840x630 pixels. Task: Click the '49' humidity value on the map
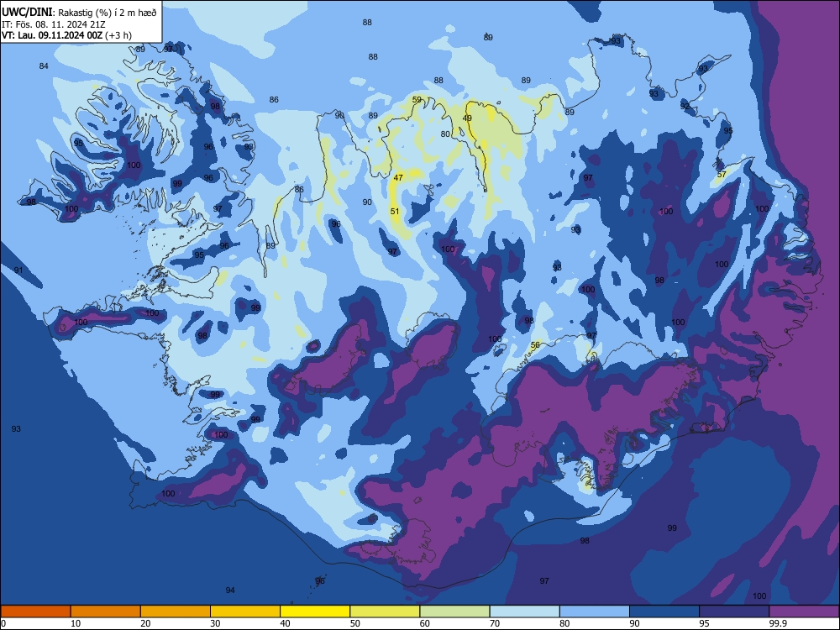[467, 118]
